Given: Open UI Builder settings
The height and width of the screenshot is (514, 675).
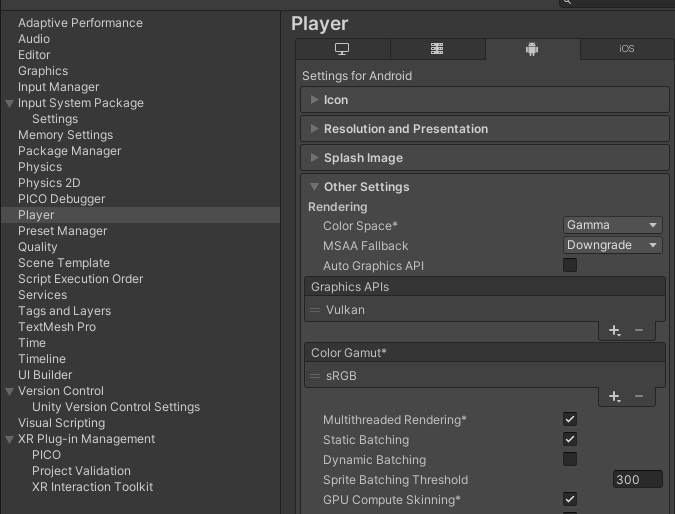Looking at the screenshot, I should [45, 375].
